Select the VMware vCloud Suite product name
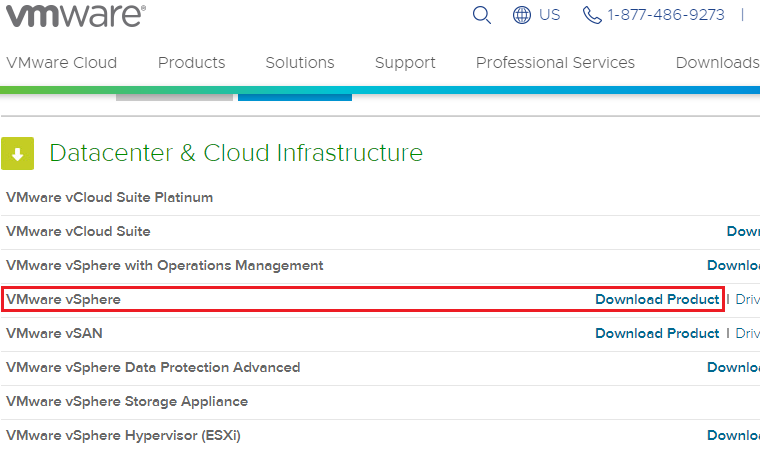Screen dimensions: 760x451 coord(78,231)
